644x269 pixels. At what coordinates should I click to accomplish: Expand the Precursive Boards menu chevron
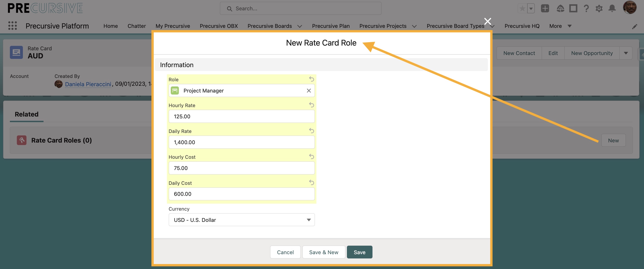300,26
